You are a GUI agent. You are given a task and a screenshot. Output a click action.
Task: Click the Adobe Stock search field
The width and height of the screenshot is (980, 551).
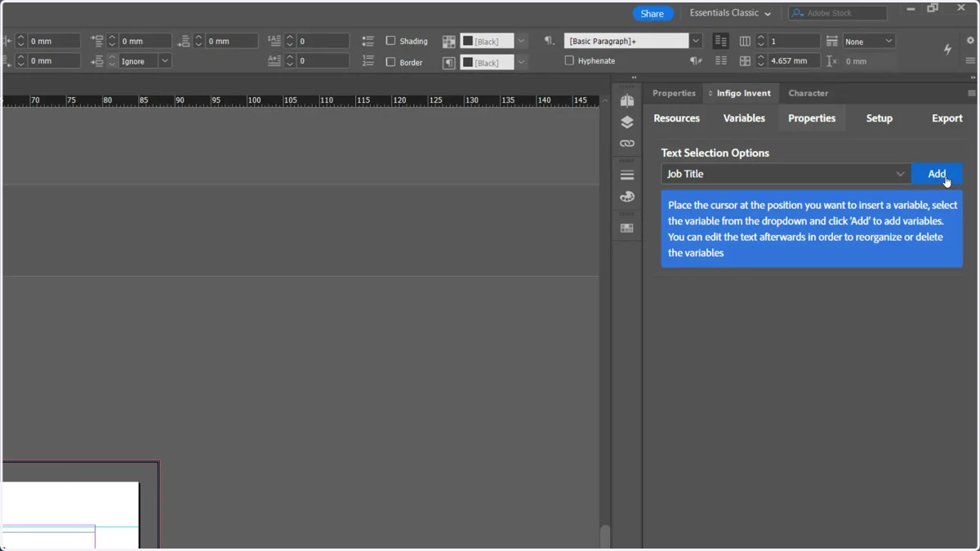[x=838, y=13]
